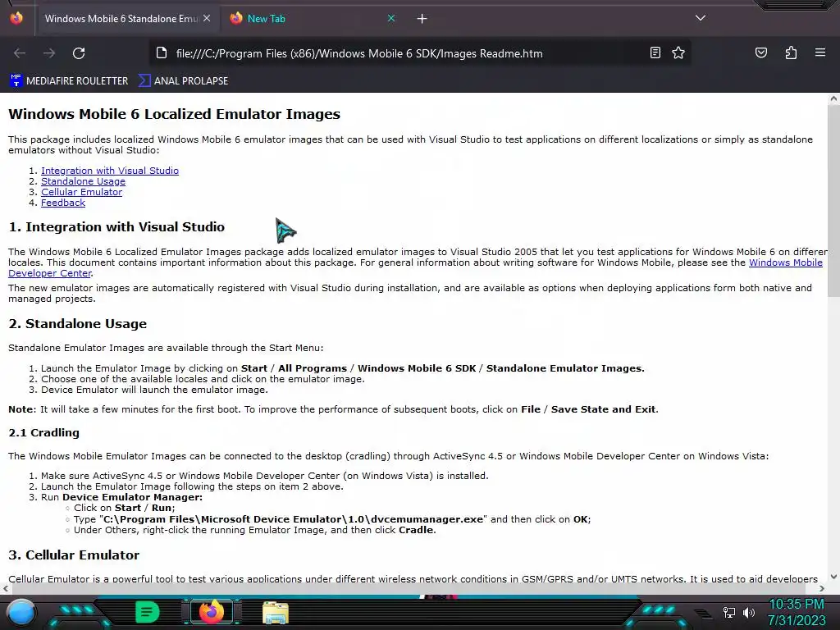Open the Firefox hamburger application menu
840x630 pixels.
point(819,52)
